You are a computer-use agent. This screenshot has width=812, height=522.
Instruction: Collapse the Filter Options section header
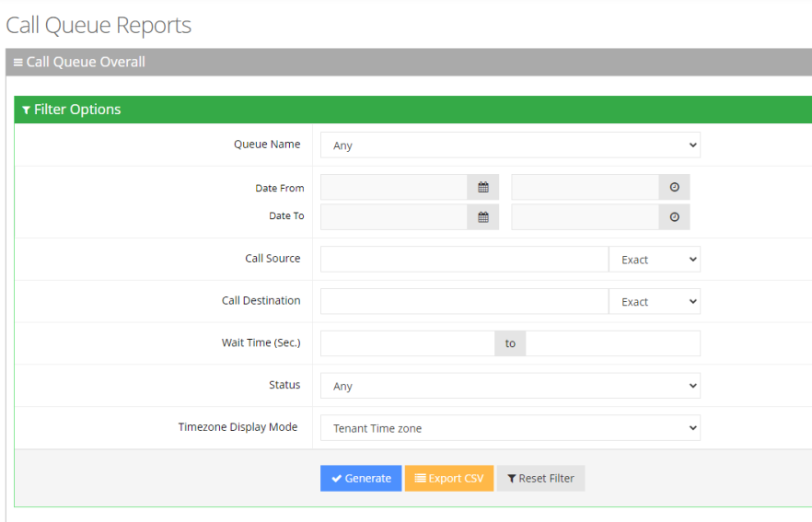click(72, 110)
